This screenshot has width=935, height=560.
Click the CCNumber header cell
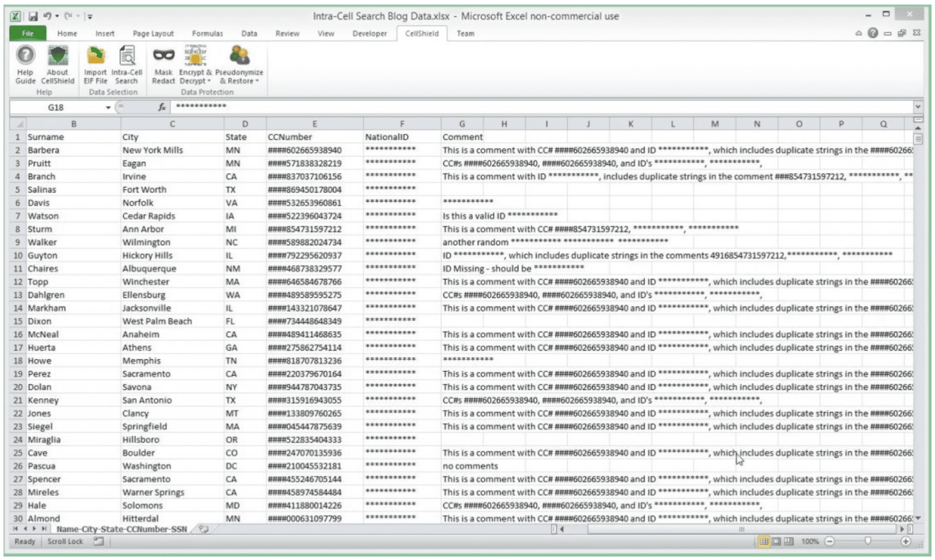pyautogui.click(x=314, y=137)
